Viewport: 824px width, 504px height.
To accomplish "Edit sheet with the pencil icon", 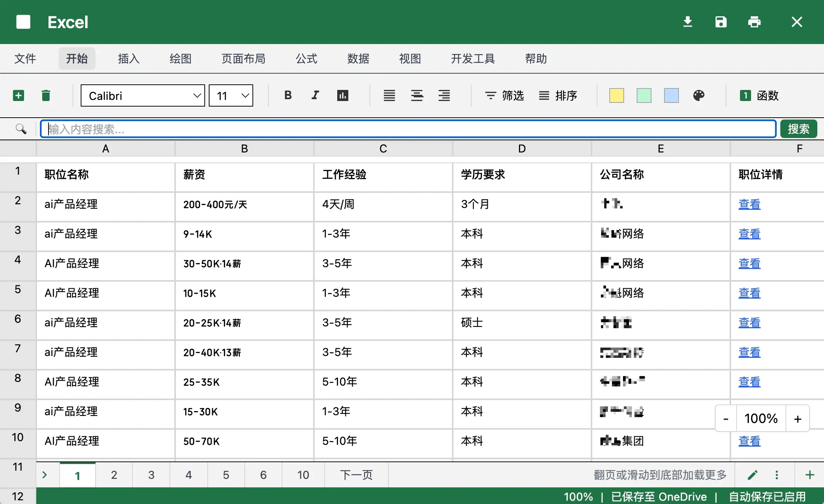I will click(752, 475).
